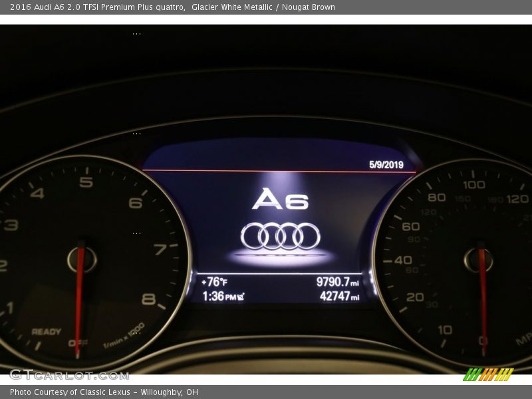Click the number 8 on the tachometer
Viewport: 532px width, 399px height.
coord(148,299)
